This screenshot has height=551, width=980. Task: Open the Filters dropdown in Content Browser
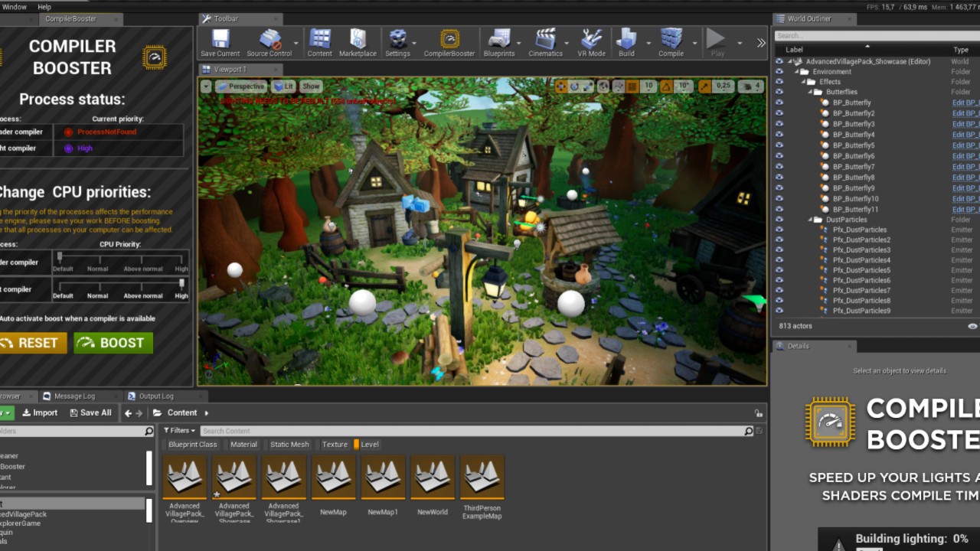(x=179, y=431)
